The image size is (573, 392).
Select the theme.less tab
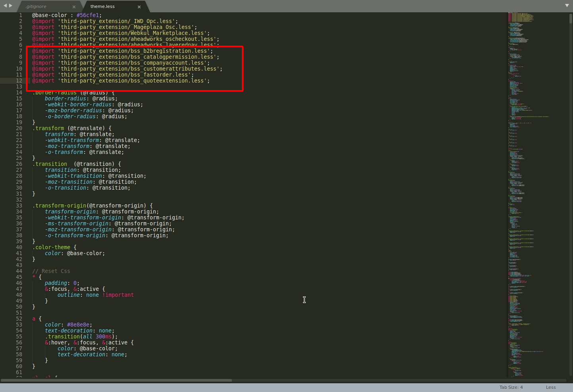(x=102, y=6)
